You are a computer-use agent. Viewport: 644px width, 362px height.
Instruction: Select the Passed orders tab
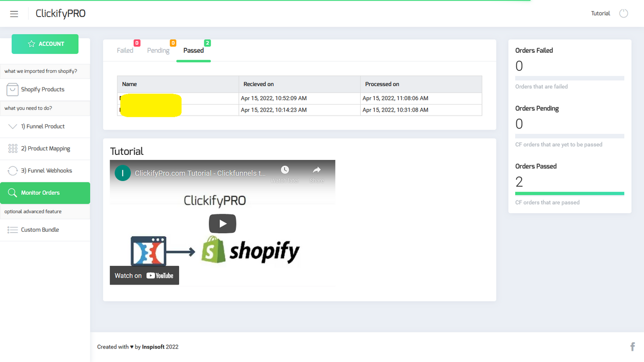click(194, 50)
